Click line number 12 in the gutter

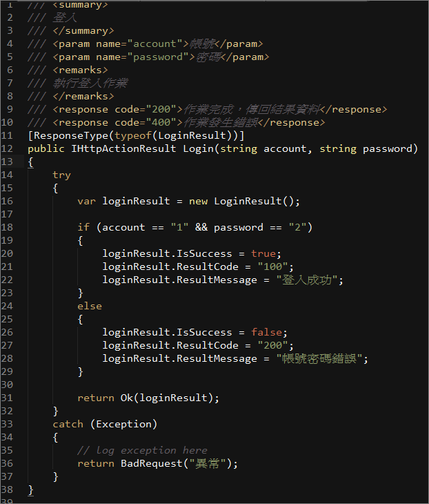tap(7, 148)
